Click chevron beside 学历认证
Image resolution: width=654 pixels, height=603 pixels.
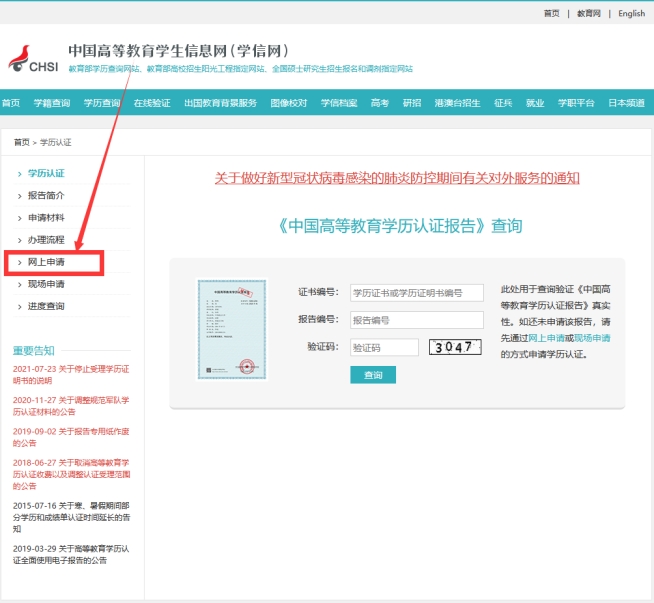point(19,174)
